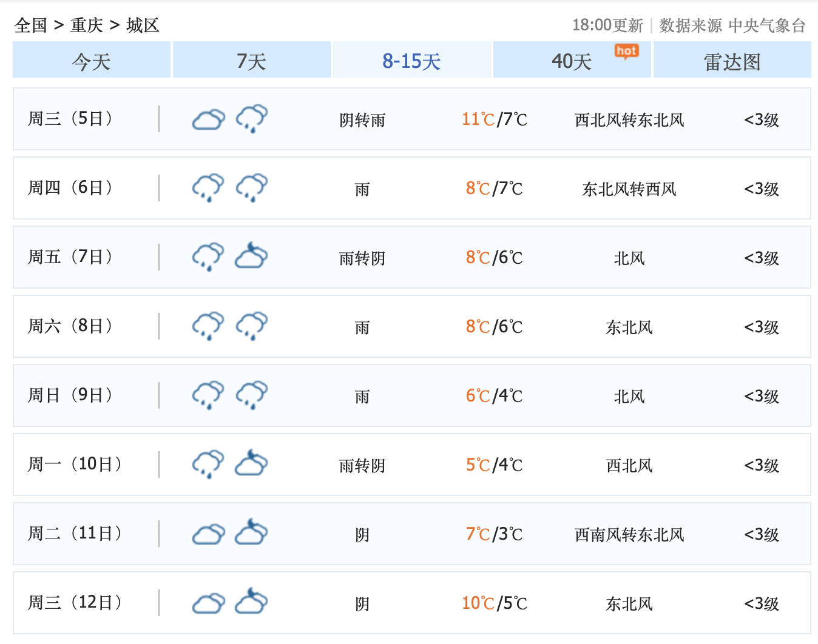Click the 中央气象台 data source text
This screenshot has height=644, width=818.
[x=768, y=25]
